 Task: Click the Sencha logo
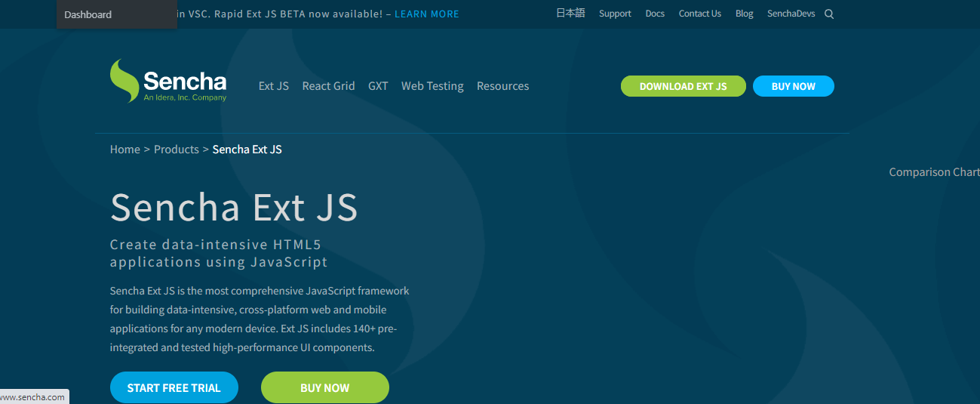coord(168,80)
